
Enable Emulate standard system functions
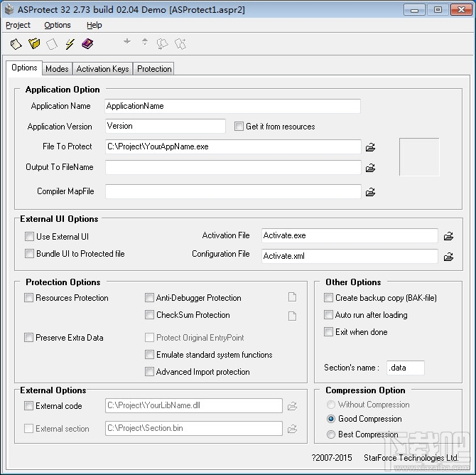point(149,355)
